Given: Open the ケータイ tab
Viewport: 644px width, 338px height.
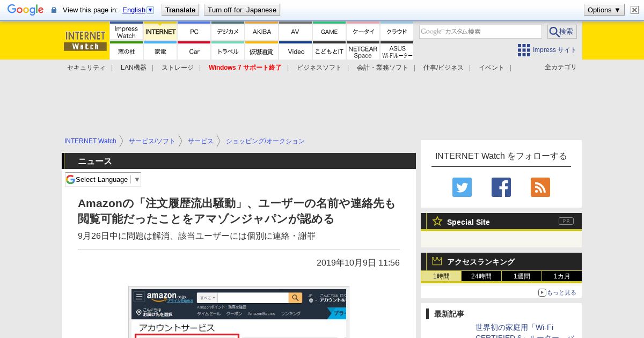Looking at the screenshot, I should click(x=363, y=32).
